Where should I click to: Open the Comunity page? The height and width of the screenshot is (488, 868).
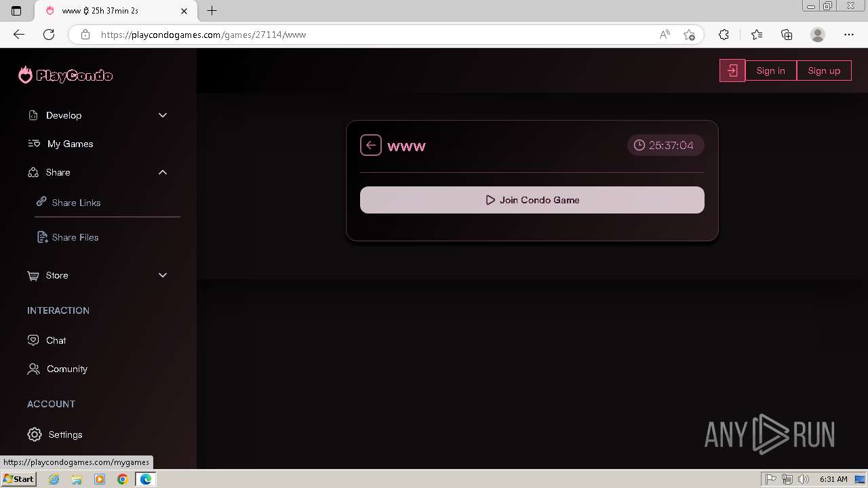pyautogui.click(x=67, y=369)
